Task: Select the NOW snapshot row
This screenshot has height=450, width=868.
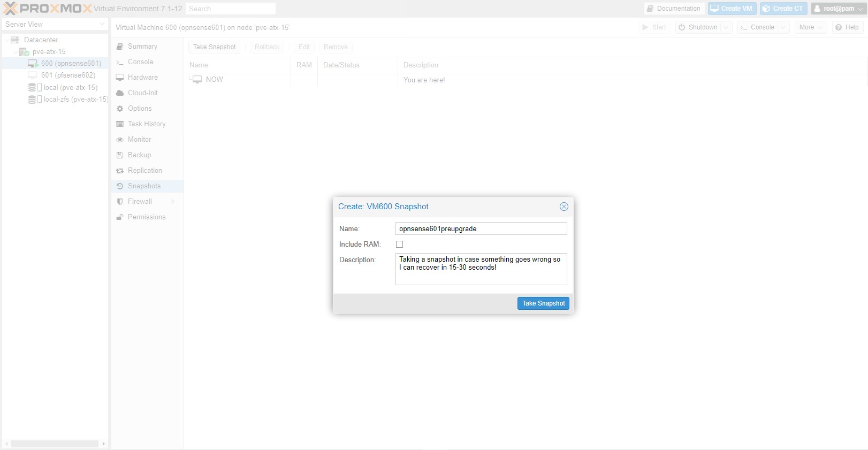Action: pos(526,80)
